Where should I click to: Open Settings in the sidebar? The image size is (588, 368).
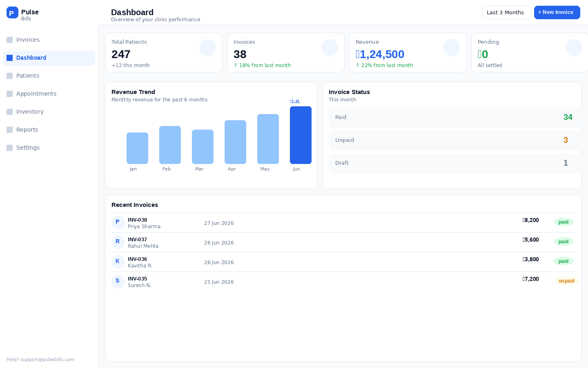pos(49,148)
